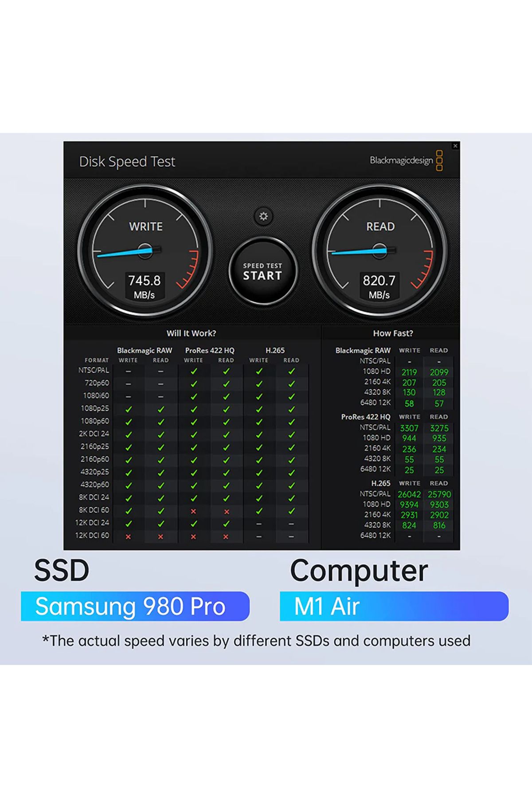Click green check for NTSC/PAL H.265 read
532x798 pixels.
coord(291,371)
